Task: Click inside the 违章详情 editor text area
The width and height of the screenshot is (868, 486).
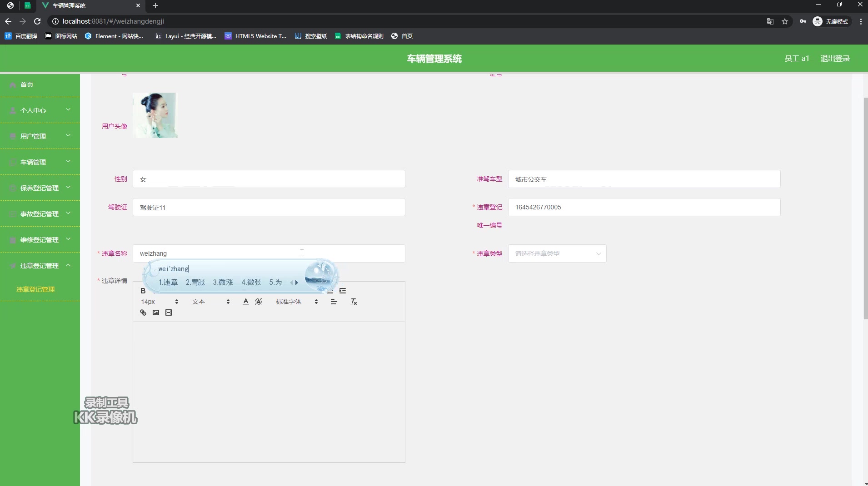Action: click(269, 392)
